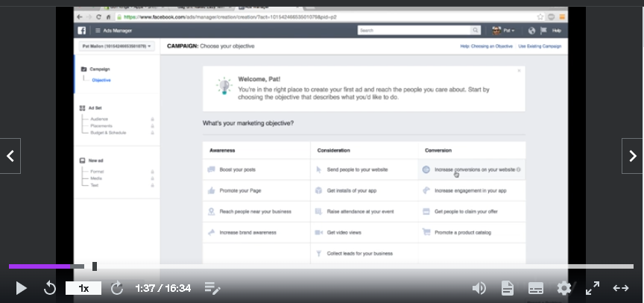The width and height of the screenshot is (644, 303).
Task: Select Format in the sidebar
Action: point(97,172)
